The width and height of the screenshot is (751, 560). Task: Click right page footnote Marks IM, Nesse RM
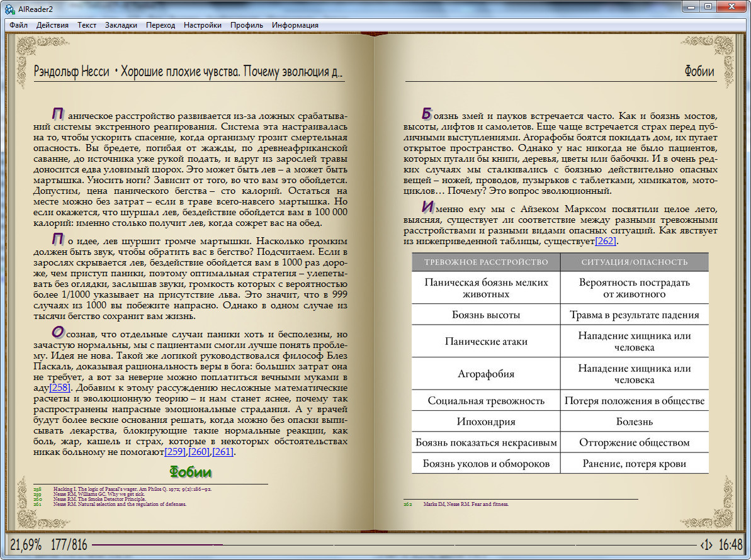[x=466, y=504]
